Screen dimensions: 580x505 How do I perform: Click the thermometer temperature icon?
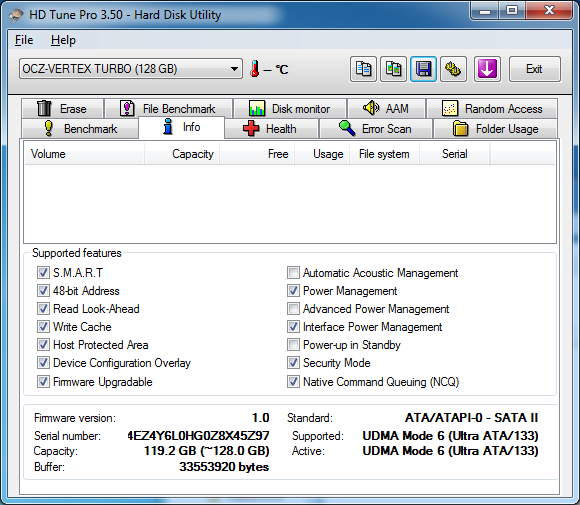point(254,69)
